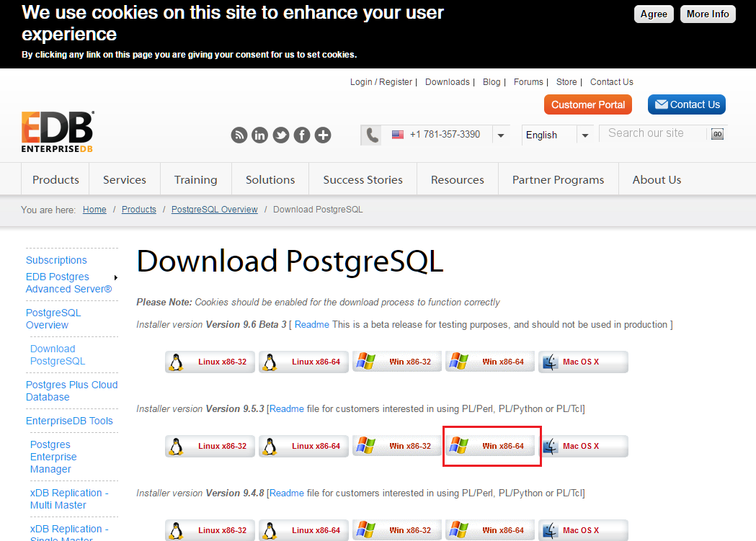This screenshot has width=756, height=541.
Task: Click the Contact Us top text link
Action: click(x=612, y=82)
